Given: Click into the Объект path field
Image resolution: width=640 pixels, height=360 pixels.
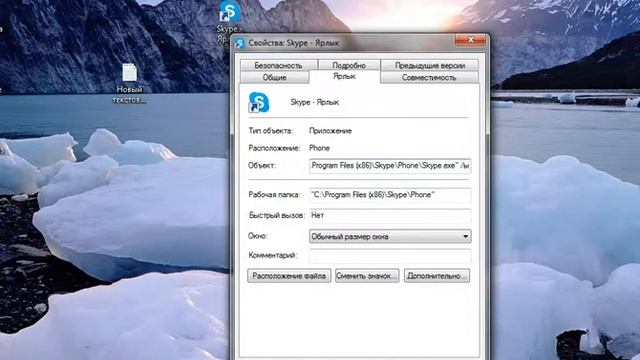Looking at the screenshot, I should click(390, 166).
